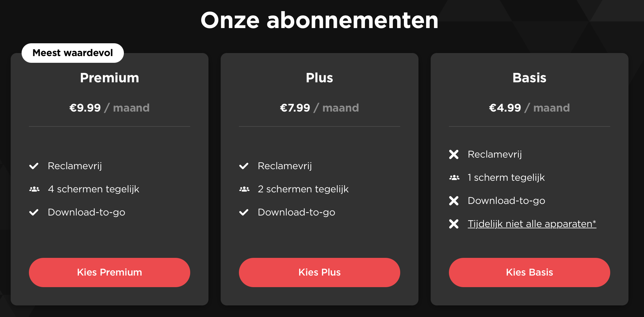Viewport: 644px width, 317px height.
Task: Click the X icon beside Tijdelijk niet alle apparaten
Action: click(454, 224)
